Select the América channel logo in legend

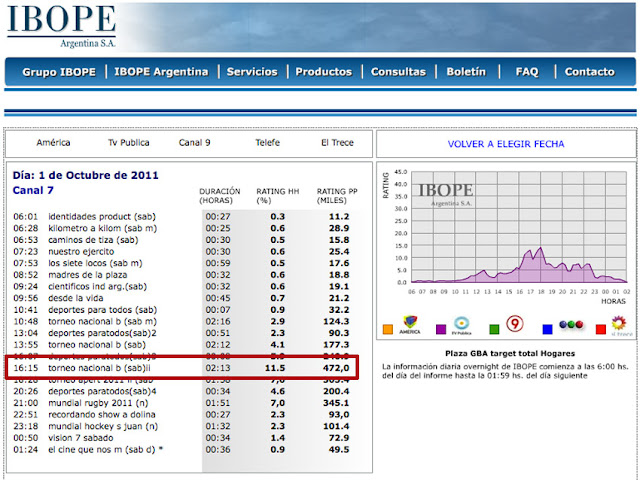(x=410, y=325)
